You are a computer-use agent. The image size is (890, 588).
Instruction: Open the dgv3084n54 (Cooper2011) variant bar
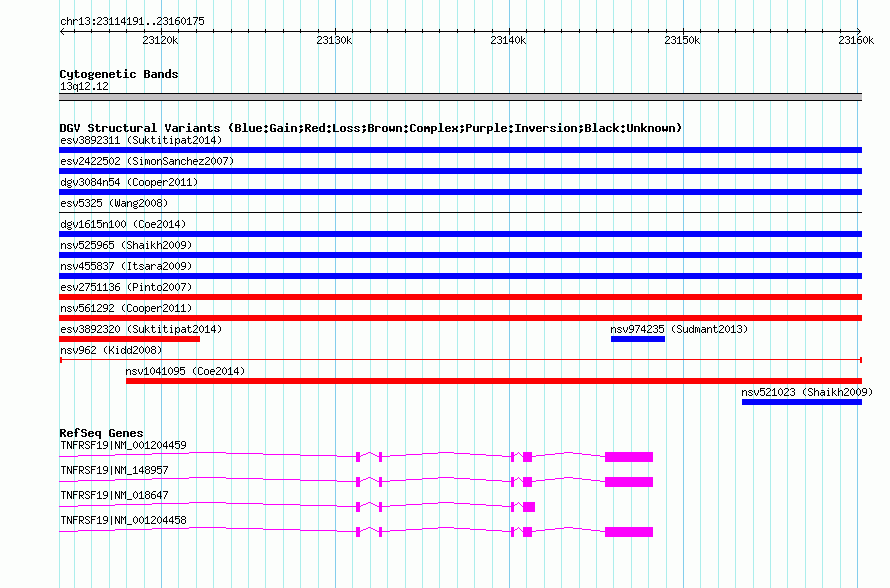460,192
